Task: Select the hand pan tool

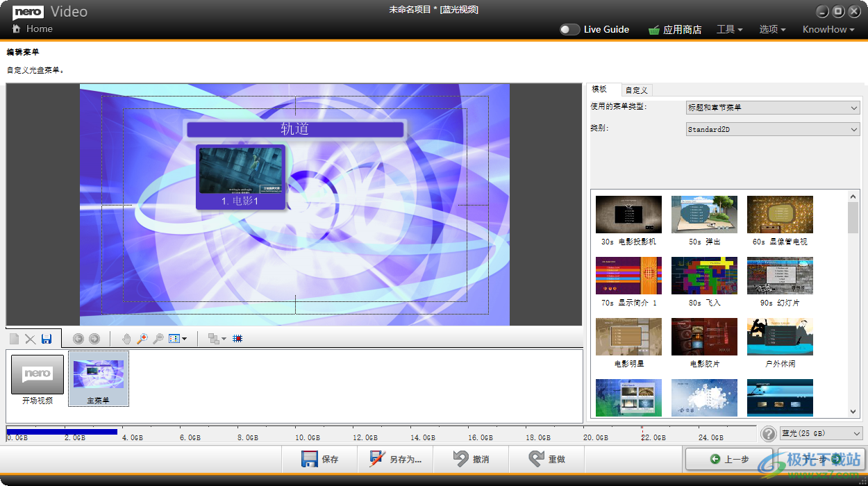Action: point(126,339)
